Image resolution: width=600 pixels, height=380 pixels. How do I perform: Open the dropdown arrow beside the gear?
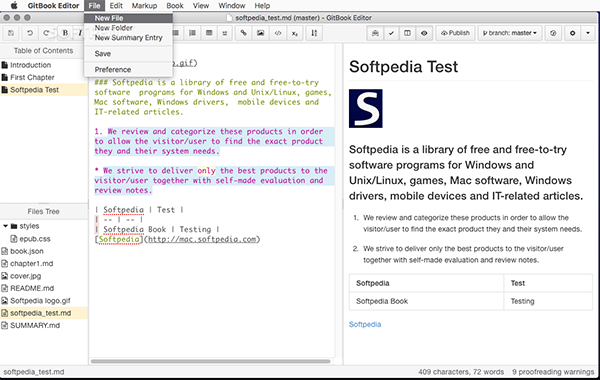pos(588,33)
